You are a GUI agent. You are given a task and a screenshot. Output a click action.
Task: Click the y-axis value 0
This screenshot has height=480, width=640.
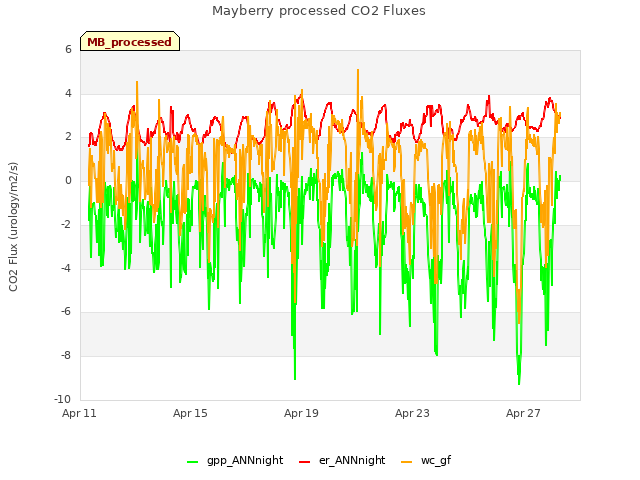tap(68, 180)
